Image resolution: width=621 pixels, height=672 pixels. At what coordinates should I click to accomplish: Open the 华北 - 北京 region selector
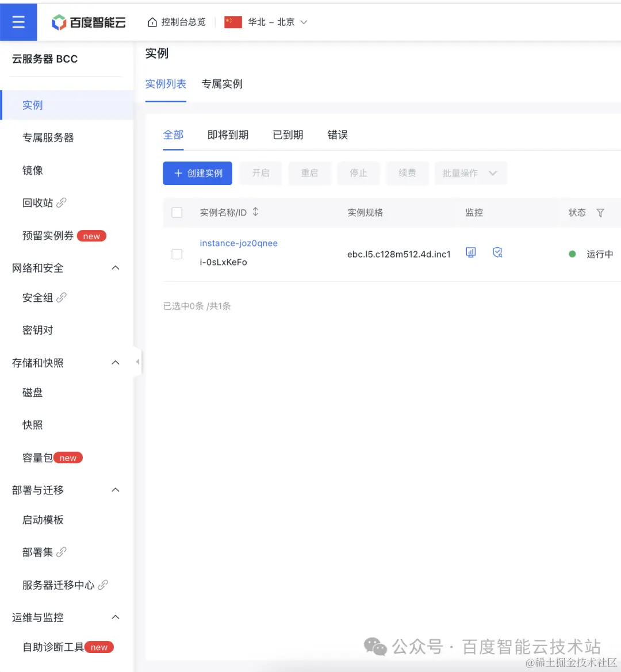pos(266,22)
